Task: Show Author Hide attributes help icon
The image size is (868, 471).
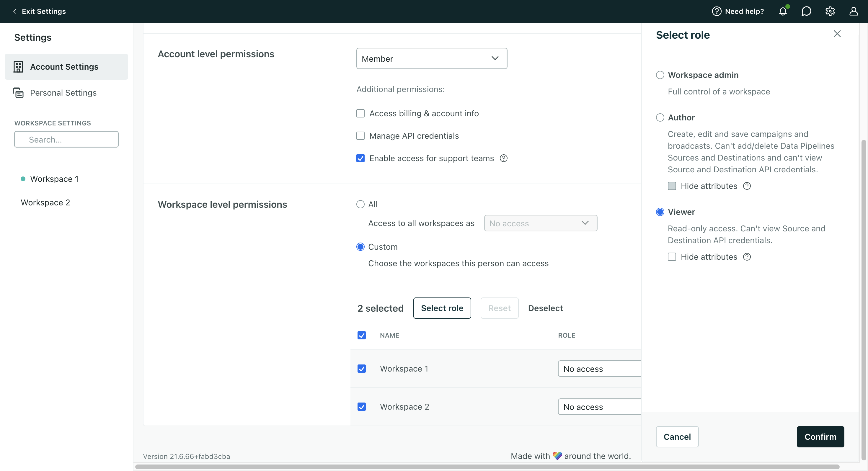Action: [x=747, y=186]
